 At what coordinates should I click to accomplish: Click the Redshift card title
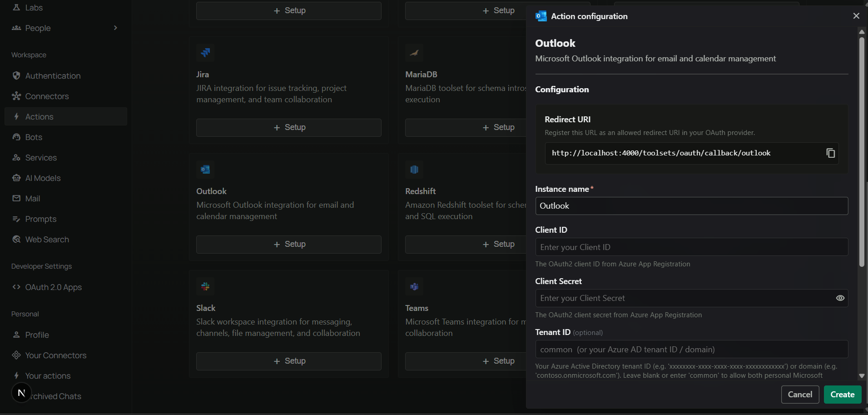(421, 191)
